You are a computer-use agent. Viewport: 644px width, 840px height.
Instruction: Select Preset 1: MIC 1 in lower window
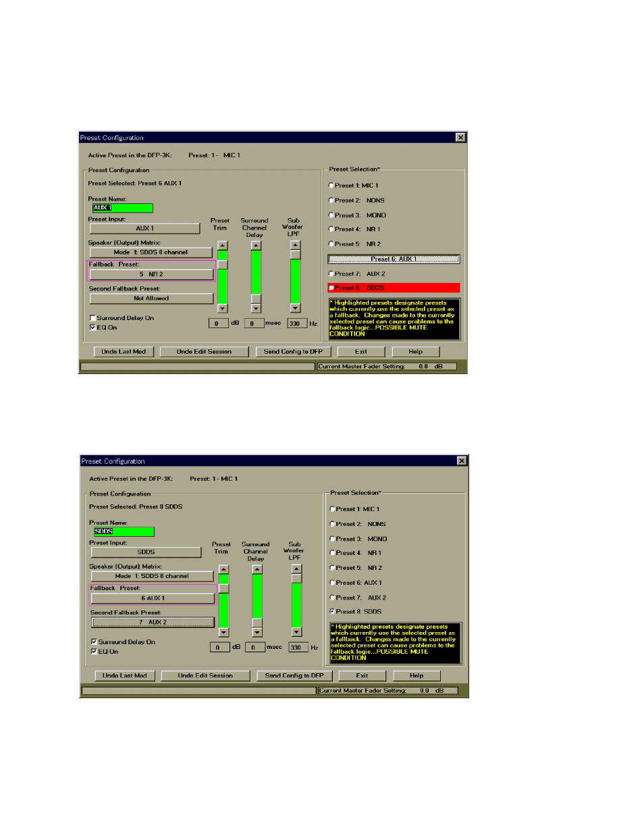click(354, 509)
